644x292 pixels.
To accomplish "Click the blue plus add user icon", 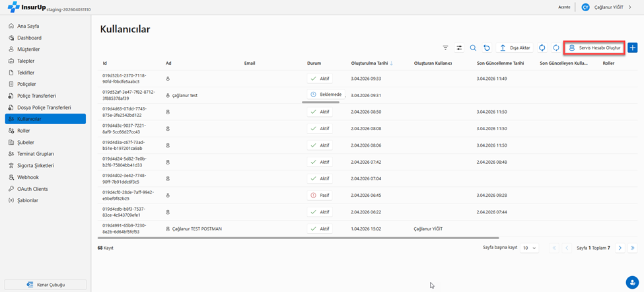I will (632, 48).
